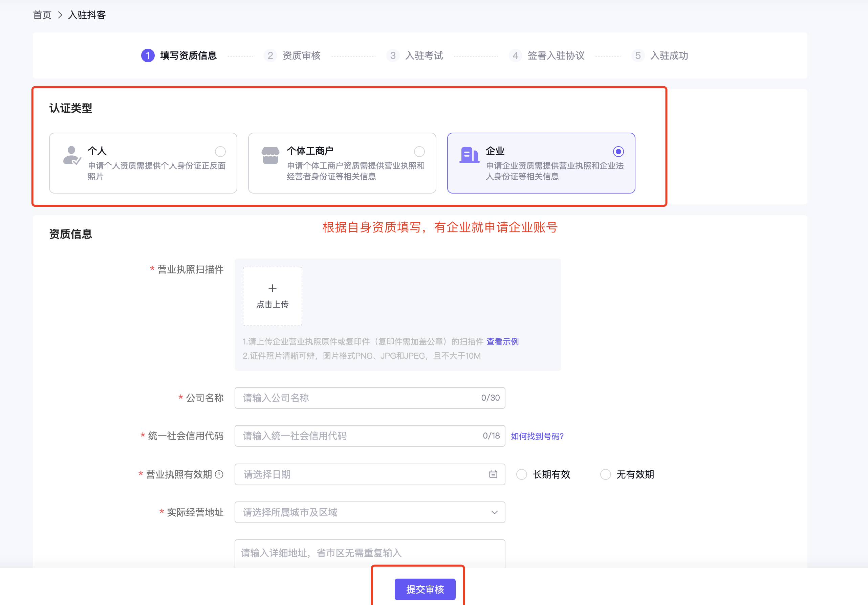868x605 pixels.
Task: Click the 0/18 character counter
Action: pos(491,436)
